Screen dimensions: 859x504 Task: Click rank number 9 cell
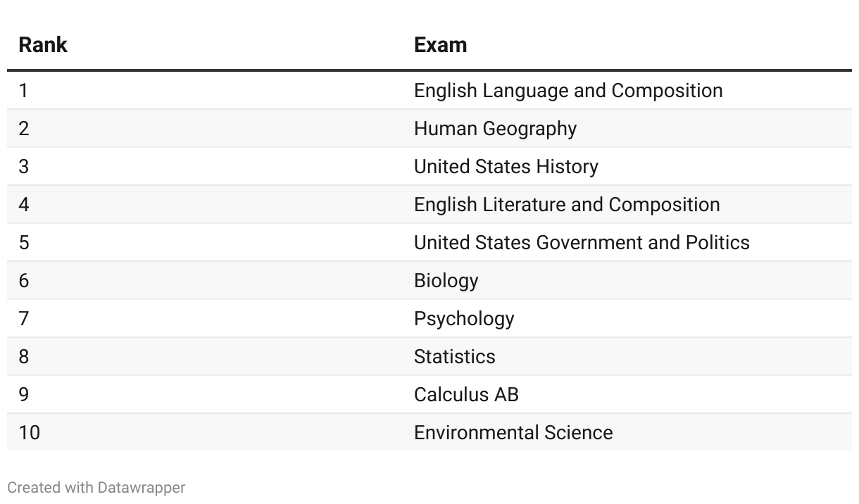24,394
